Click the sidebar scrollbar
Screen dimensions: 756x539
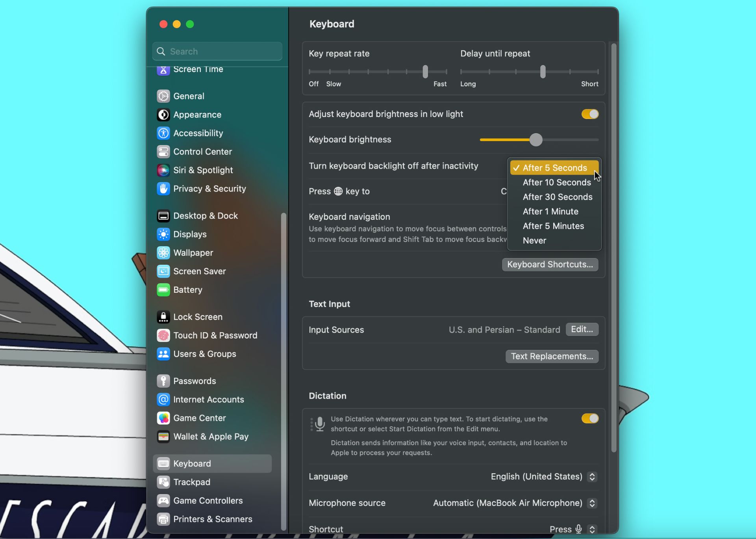point(283,372)
